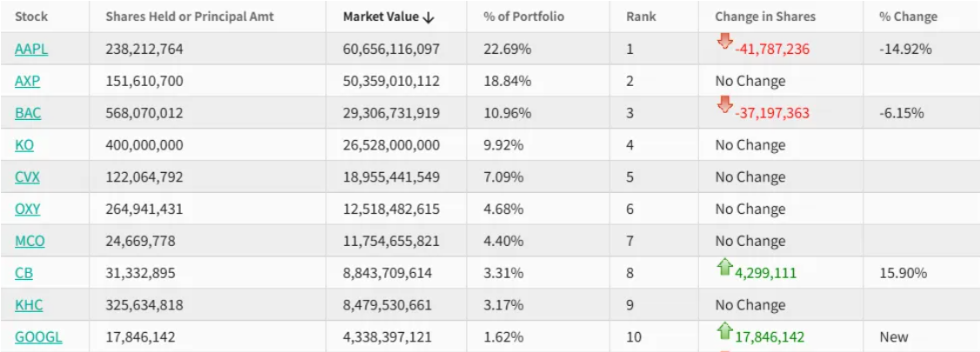Click the green up arrow in CB row

click(x=724, y=268)
